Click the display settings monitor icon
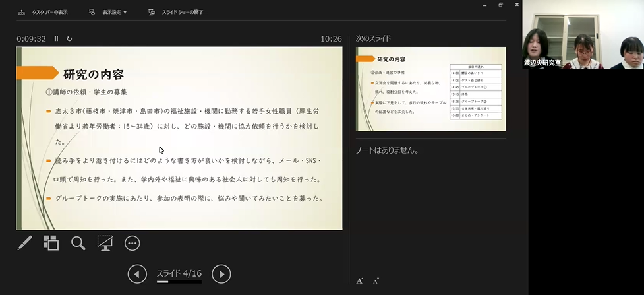 pyautogui.click(x=92, y=12)
